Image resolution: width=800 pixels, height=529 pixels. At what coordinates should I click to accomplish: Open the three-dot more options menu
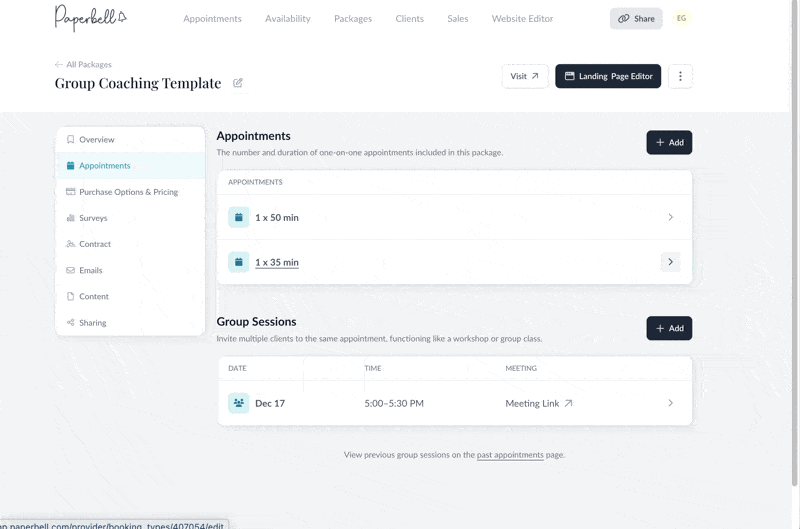point(680,76)
